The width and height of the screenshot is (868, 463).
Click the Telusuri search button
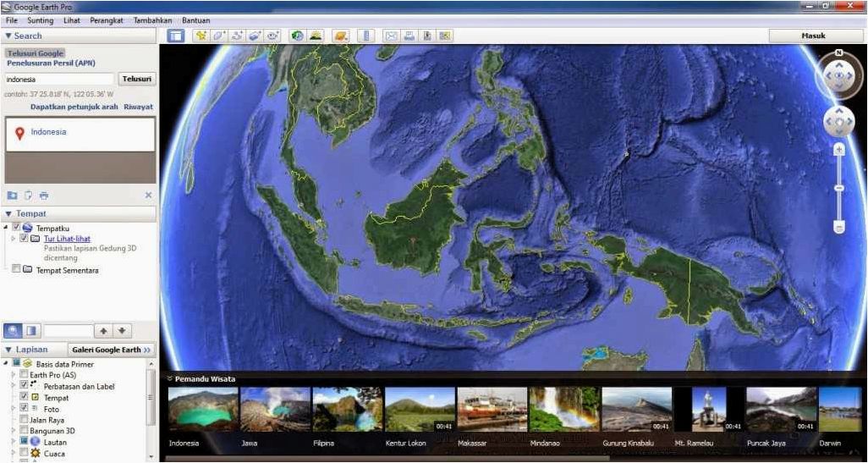click(137, 80)
